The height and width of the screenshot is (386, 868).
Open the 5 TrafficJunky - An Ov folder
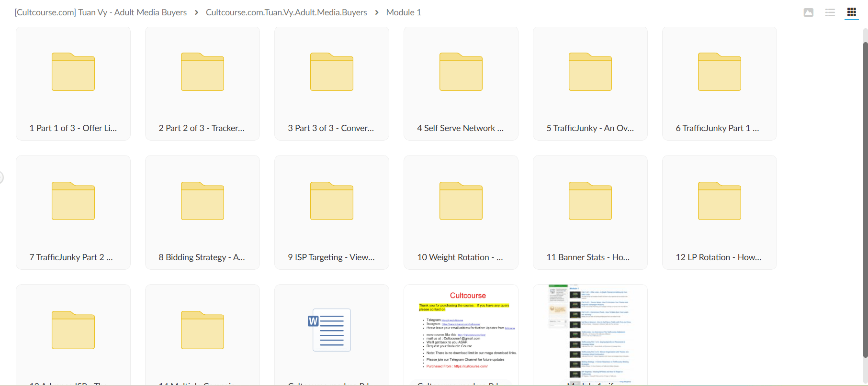(x=590, y=84)
